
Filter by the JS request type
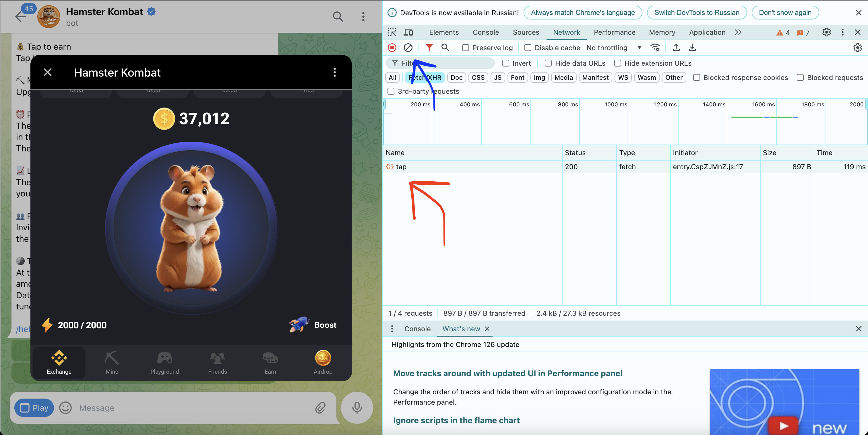click(x=497, y=77)
